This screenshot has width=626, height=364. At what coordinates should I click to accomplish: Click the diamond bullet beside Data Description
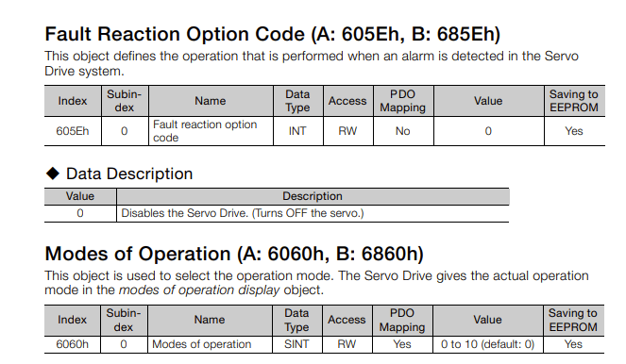click(53, 174)
